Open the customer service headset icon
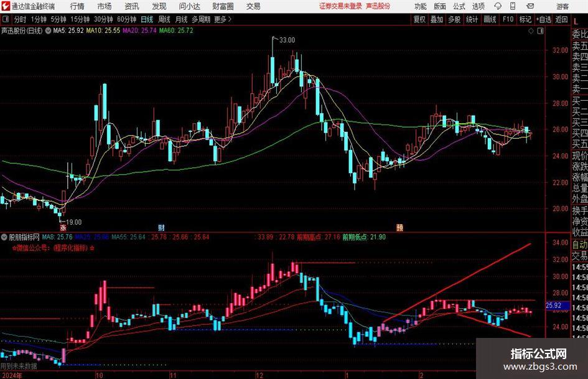 [x=498, y=6]
